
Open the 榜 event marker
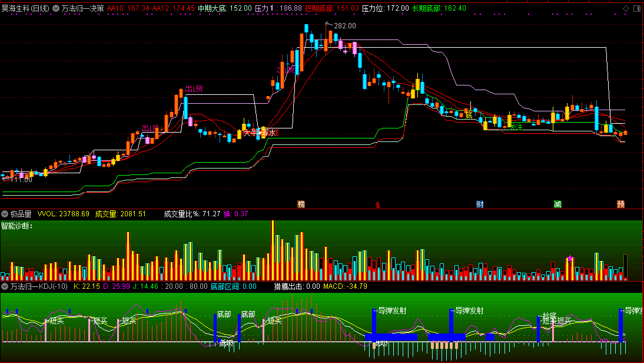(x=301, y=204)
